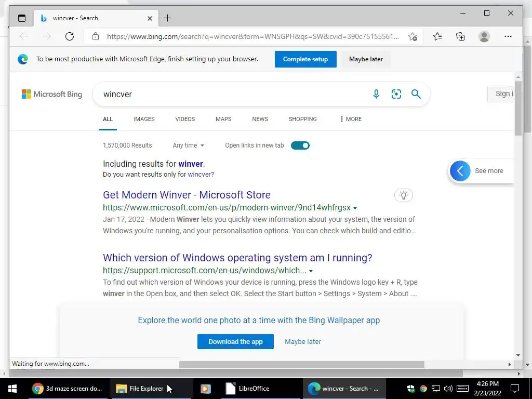Show results only for wincver

point(200,175)
